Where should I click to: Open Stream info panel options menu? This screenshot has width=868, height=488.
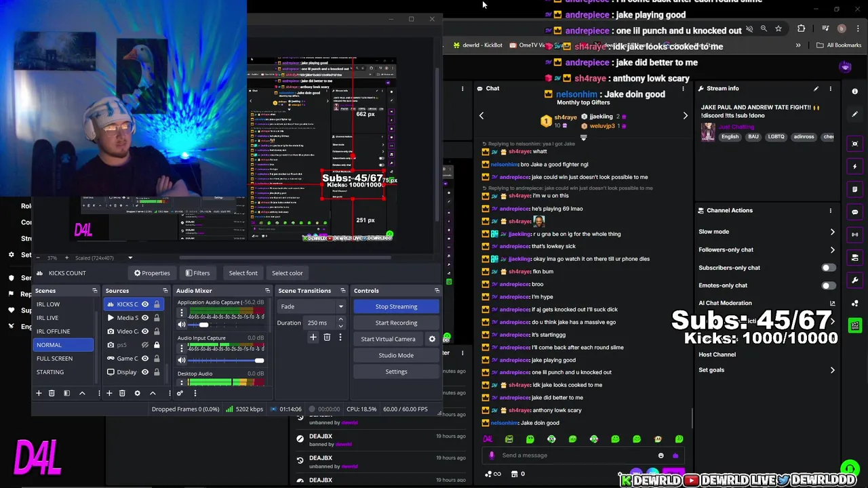point(830,89)
